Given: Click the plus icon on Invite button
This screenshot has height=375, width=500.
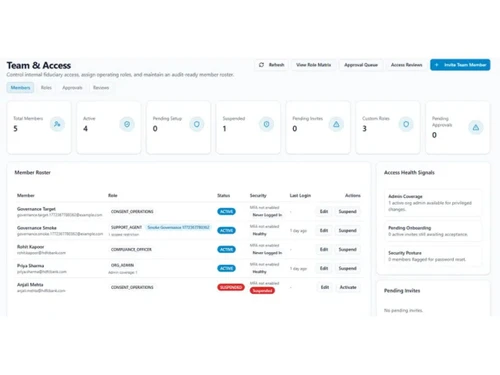Looking at the screenshot, I should (437, 65).
